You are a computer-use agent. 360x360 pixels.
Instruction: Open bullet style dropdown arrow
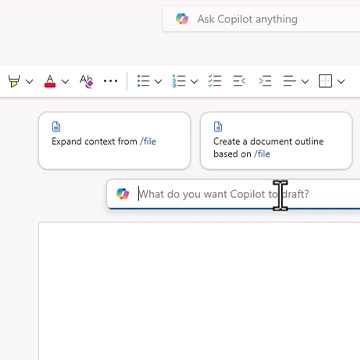pos(158,81)
